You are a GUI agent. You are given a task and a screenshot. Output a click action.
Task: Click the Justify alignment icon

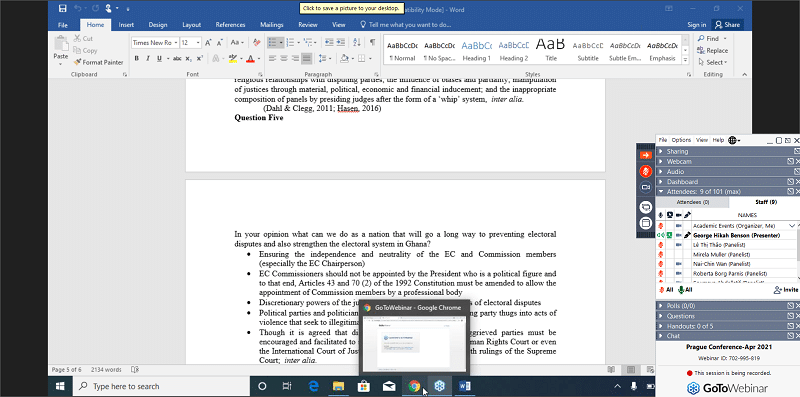pyautogui.click(x=307, y=59)
